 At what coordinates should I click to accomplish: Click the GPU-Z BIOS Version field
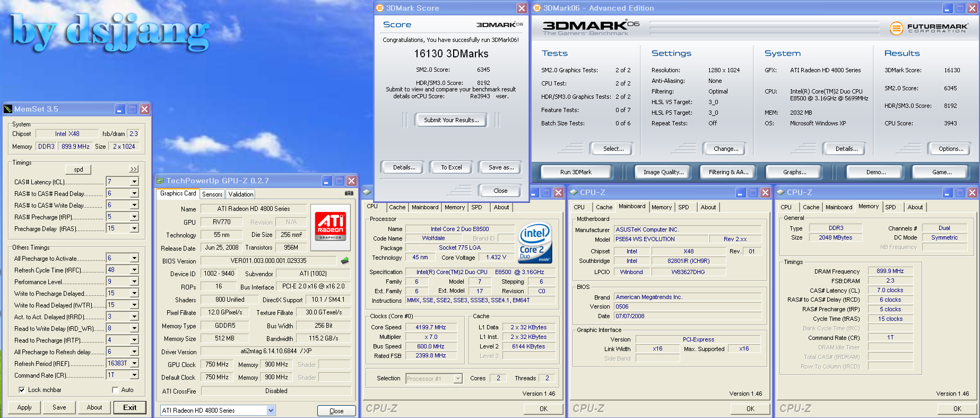(x=268, y=261)
